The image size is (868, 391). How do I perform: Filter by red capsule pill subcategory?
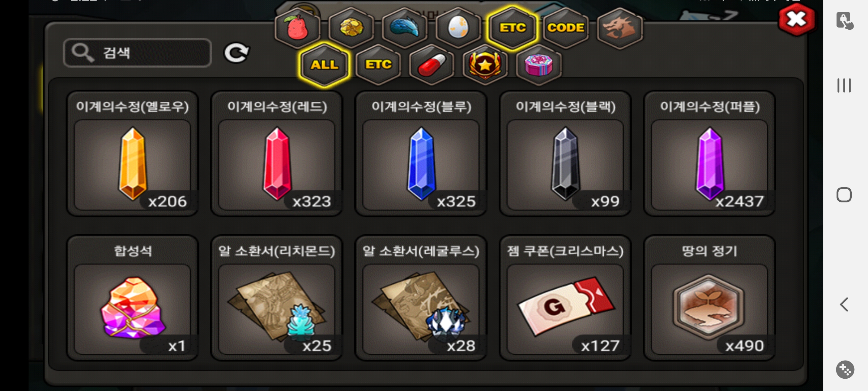[x=431, y=64]
